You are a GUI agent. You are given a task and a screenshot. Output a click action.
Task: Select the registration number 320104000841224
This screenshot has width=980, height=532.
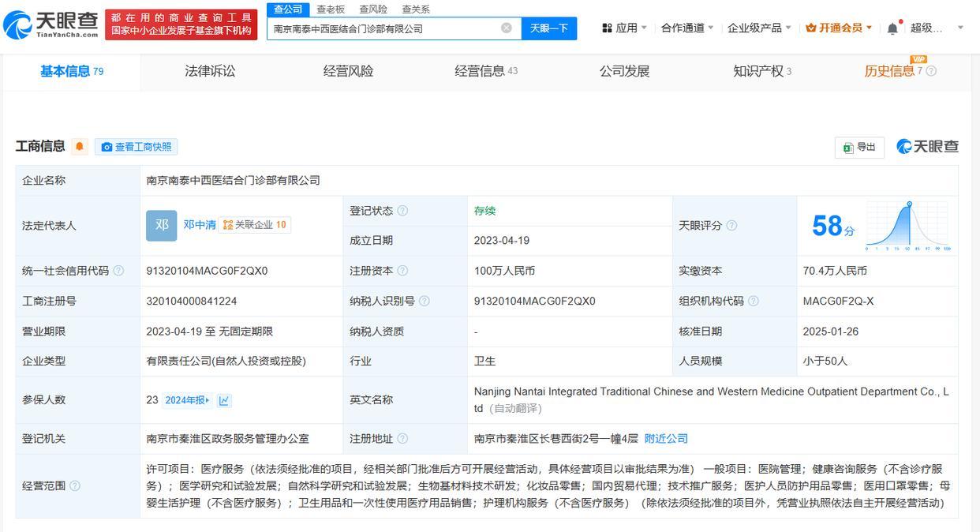coord(191,301)
